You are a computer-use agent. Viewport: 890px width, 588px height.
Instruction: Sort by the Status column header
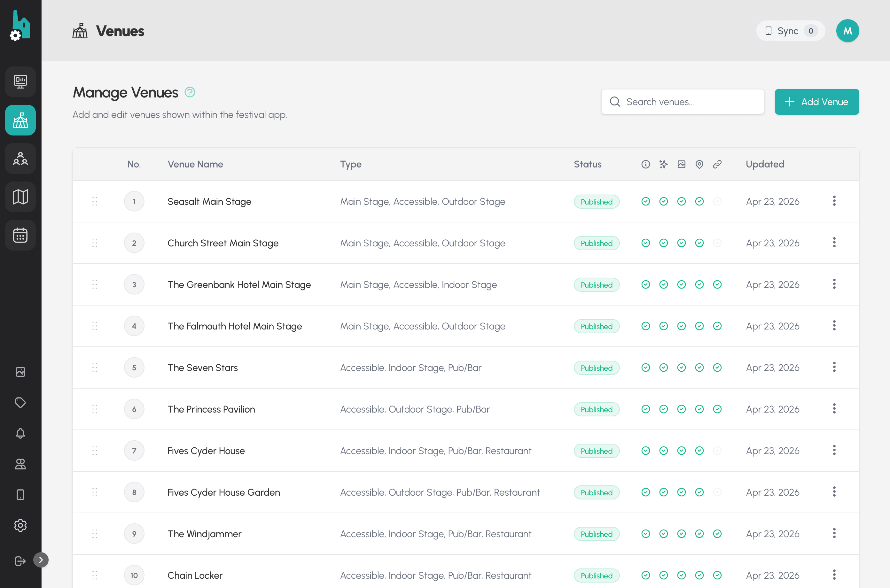587,164
